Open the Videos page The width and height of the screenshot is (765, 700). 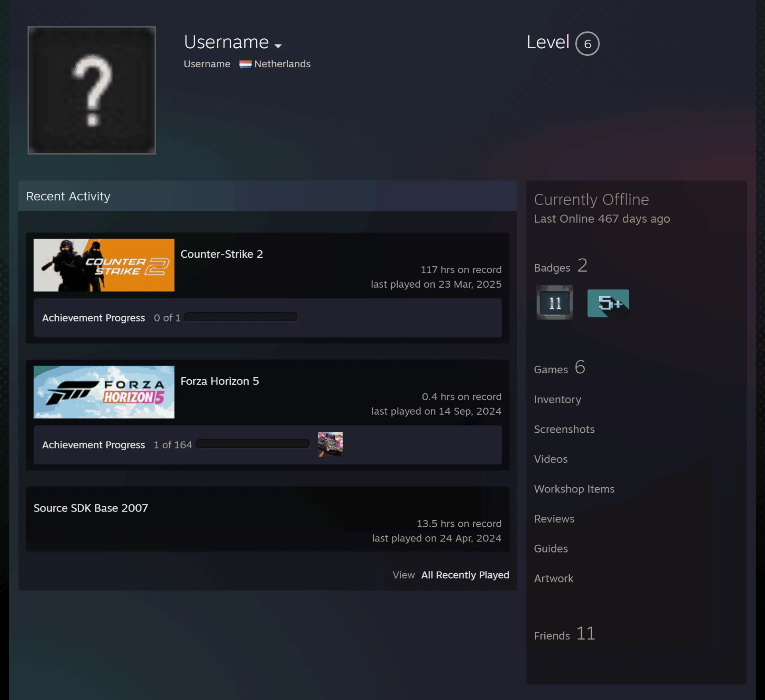coord(551,459)
